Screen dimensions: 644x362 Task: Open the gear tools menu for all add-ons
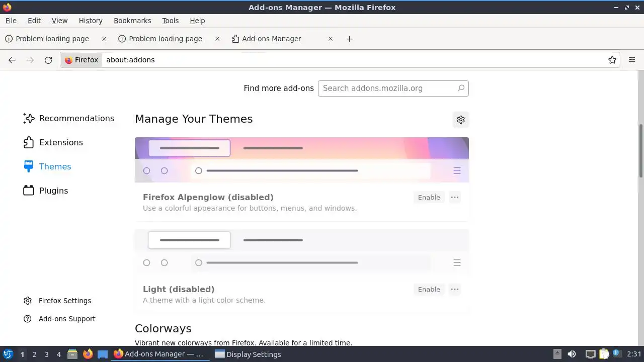[x=461, y=119]
